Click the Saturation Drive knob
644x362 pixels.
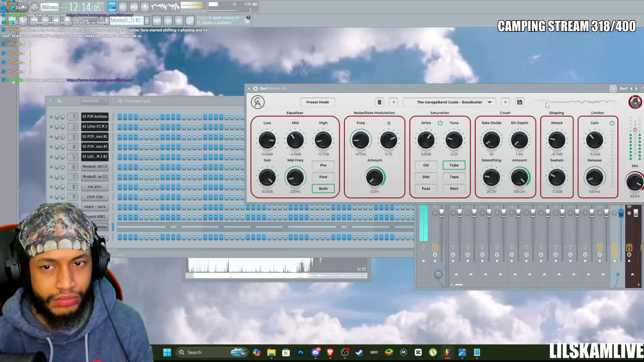(x=426, y=140)
